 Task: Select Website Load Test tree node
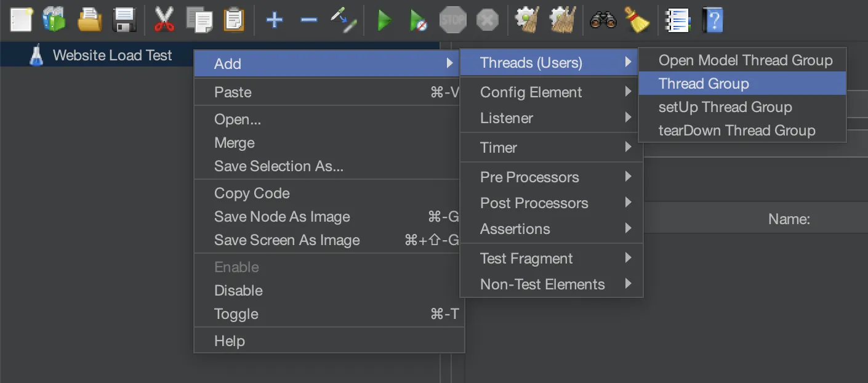click(112, 55)
